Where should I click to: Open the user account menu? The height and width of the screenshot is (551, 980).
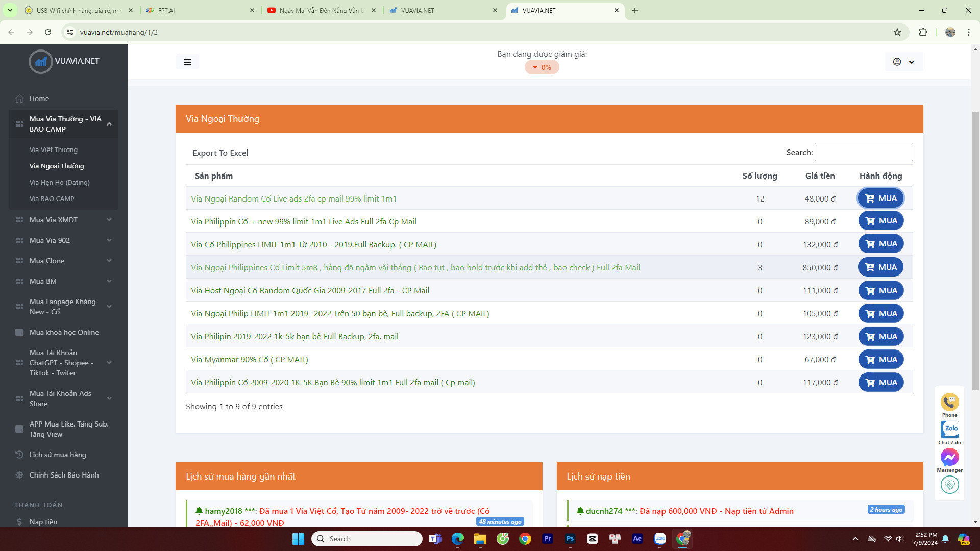(904, 62)
